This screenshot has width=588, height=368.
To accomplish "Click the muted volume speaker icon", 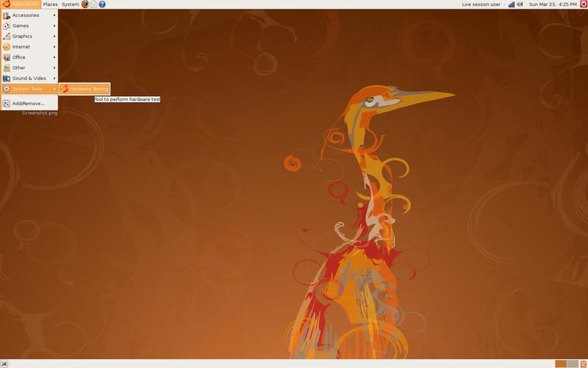I will point(520,4).
